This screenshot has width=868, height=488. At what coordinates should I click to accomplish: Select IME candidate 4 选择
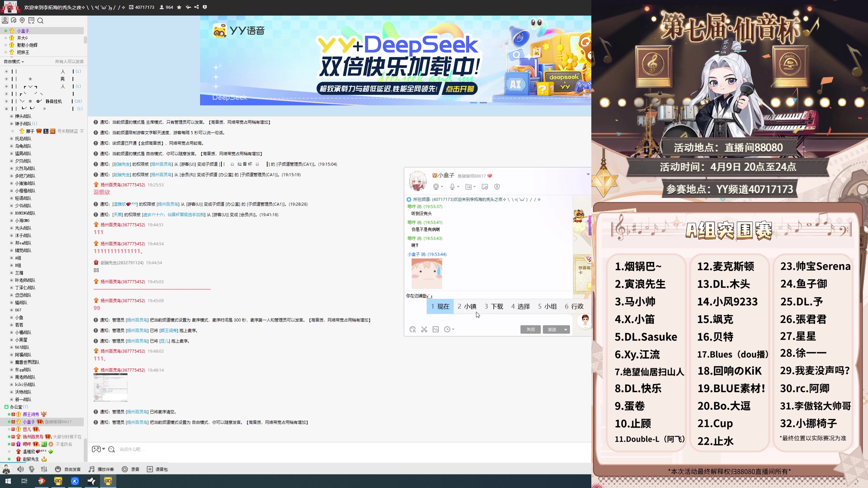click(x=520, y=306)
